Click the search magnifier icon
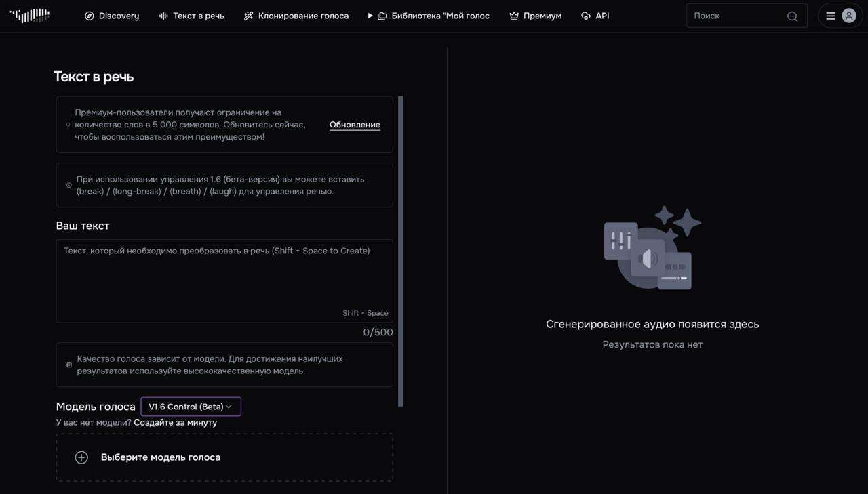Viewport: 868px width, 494px height. pyautogui.click(x=792, y=16)
